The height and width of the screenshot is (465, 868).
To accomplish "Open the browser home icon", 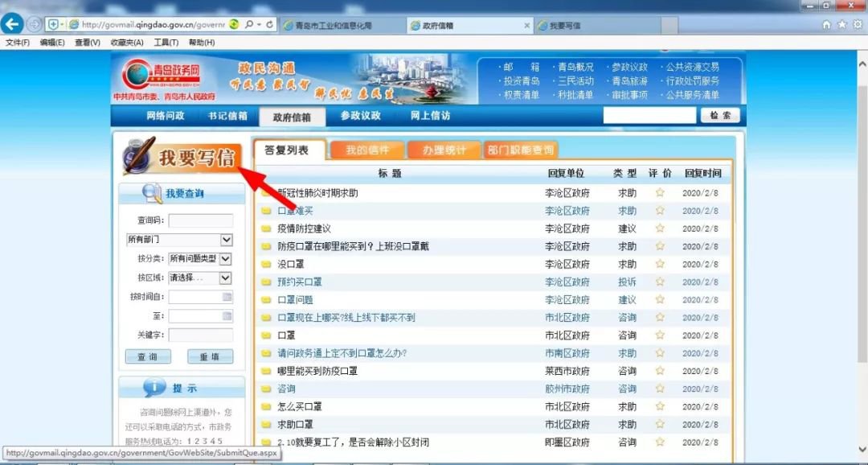I will pos(826,25).
